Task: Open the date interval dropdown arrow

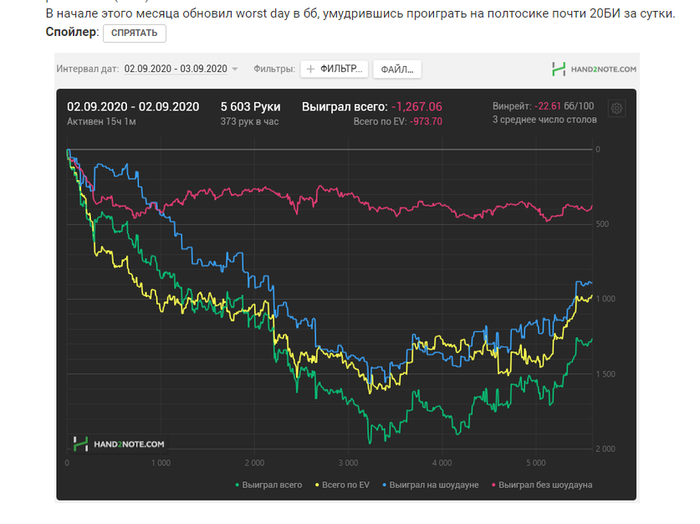Action: pyautogui.click(x=235, y=69)
